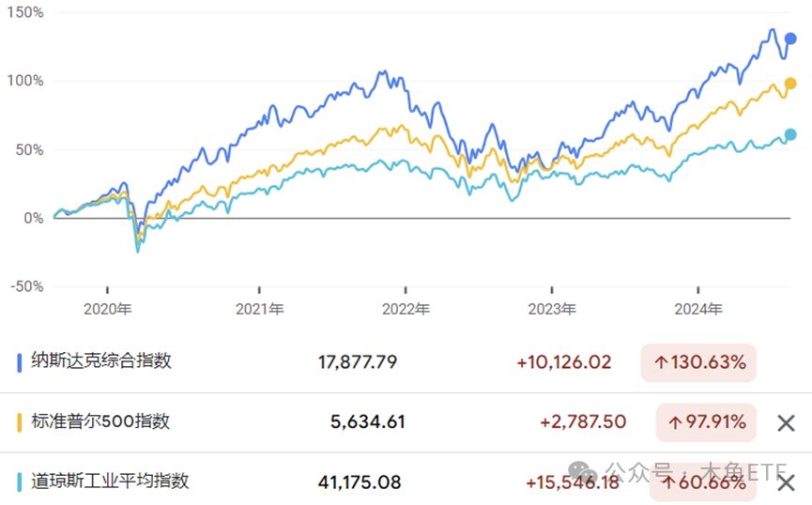Open the 道琼斯工业平均指数 index name
This screenshot has height=505, width=812.
(110, 482)
